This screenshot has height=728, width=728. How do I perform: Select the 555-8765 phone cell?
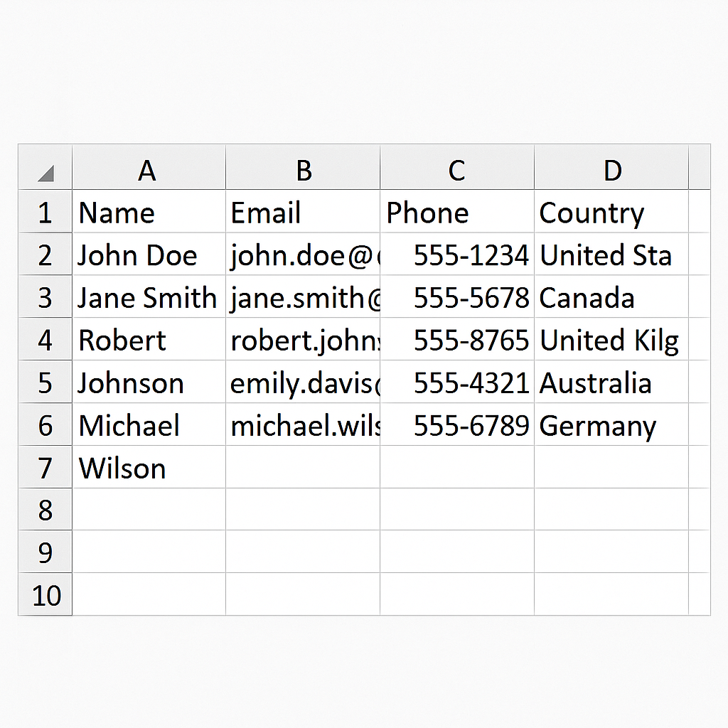click(x=457, y=339)
